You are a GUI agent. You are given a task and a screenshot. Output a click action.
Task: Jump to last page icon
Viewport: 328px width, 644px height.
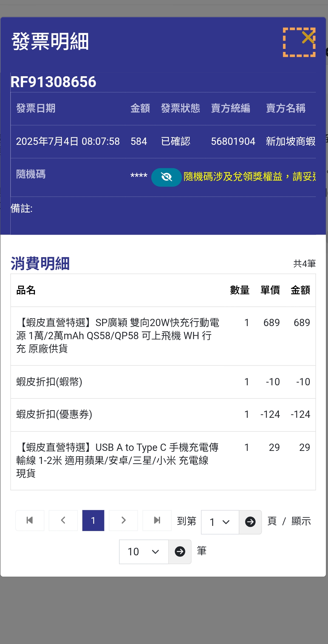click(x=157, y=520)
